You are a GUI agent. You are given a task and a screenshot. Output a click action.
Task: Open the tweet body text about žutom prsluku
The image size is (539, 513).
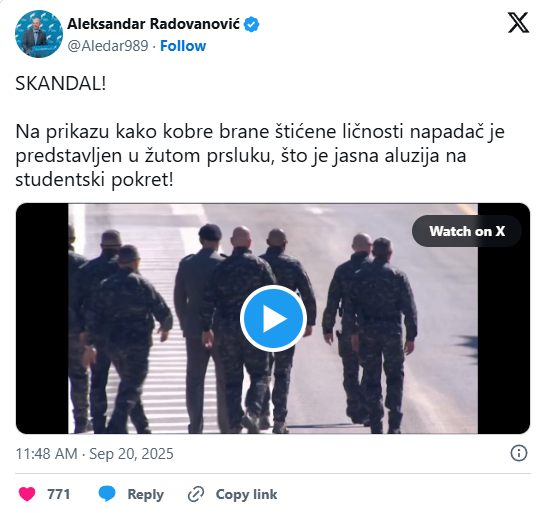coord(260,155)
